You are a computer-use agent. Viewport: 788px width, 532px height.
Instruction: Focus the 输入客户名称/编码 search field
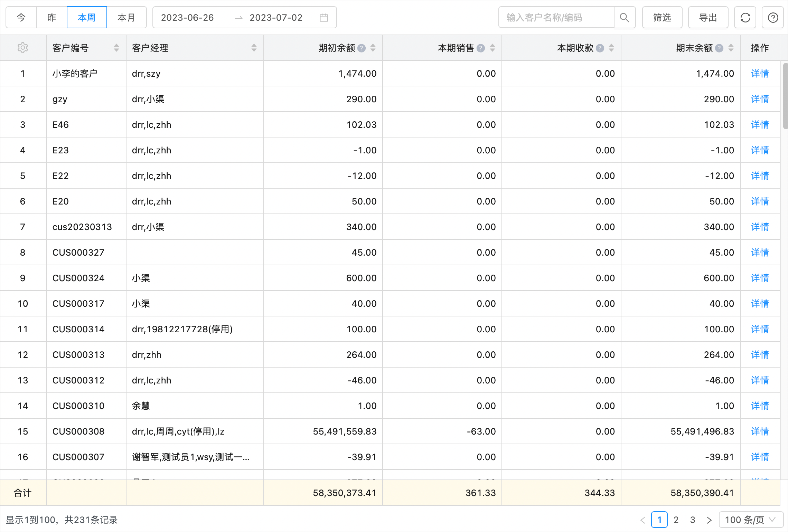pyautogui.click(x=556, y=18)
